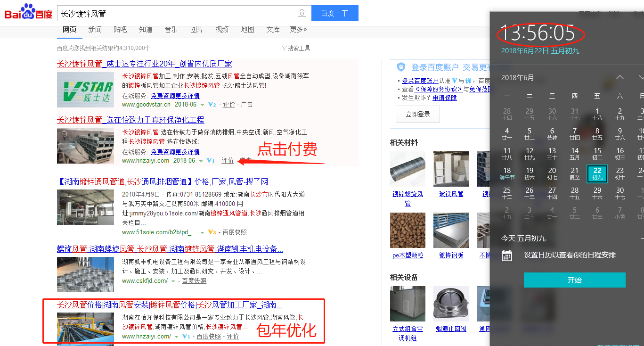The image size is (644, 346).
Task: Open the 登录百度账户 link in sidebar
Action: coord(420,81)
